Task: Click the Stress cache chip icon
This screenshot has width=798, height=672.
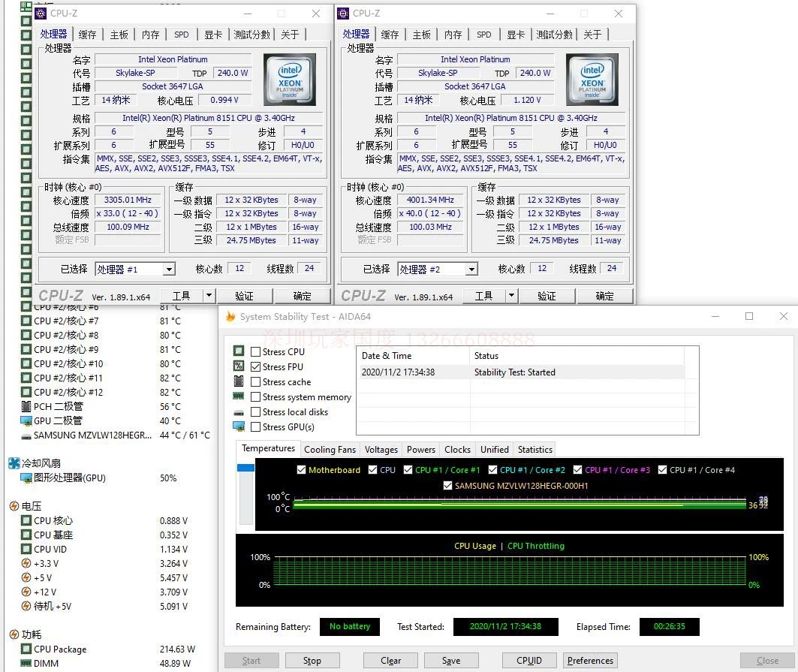Action: pos(239,381)
